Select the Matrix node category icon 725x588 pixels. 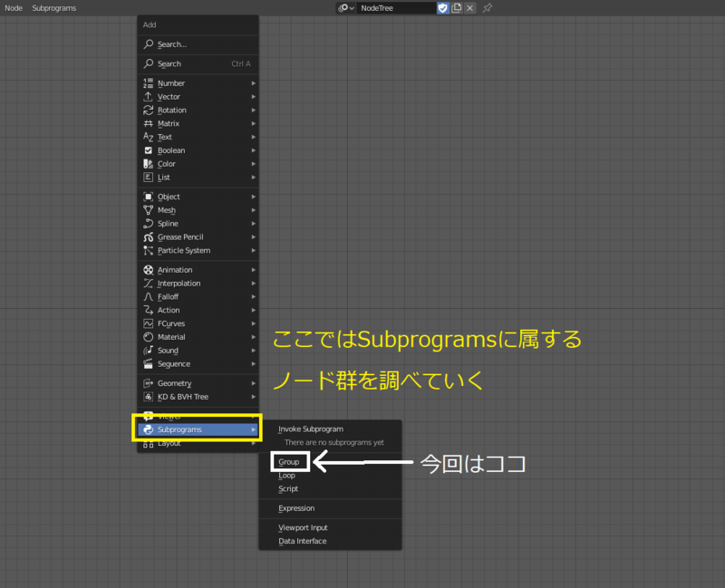(149, 123)
